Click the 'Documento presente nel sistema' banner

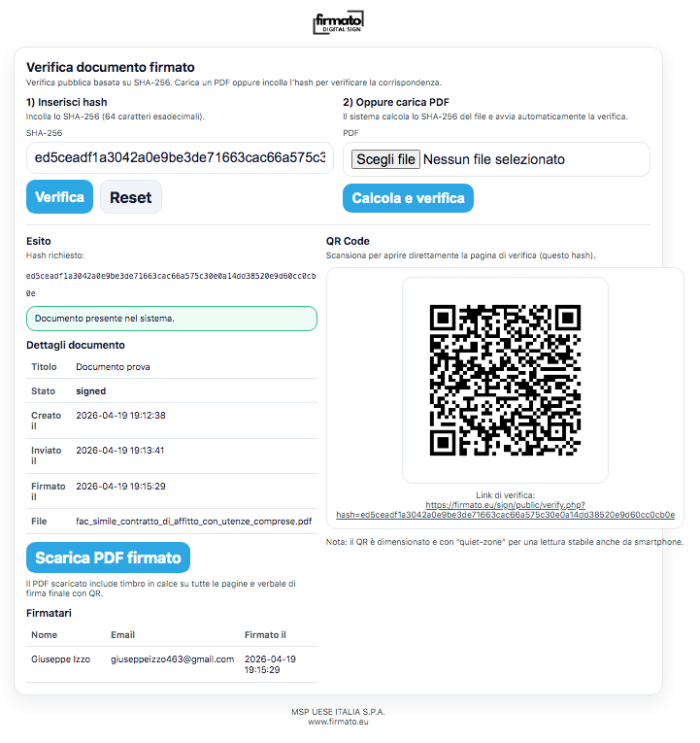click(171, 319)
